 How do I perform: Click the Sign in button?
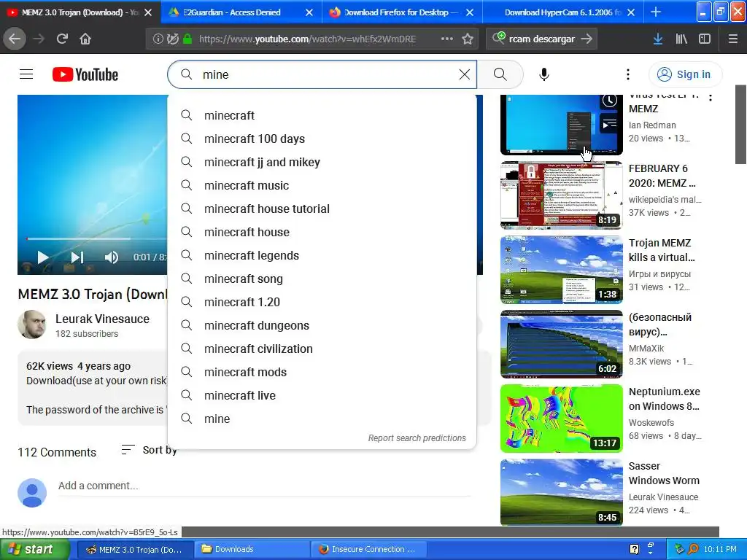(685, 74)
